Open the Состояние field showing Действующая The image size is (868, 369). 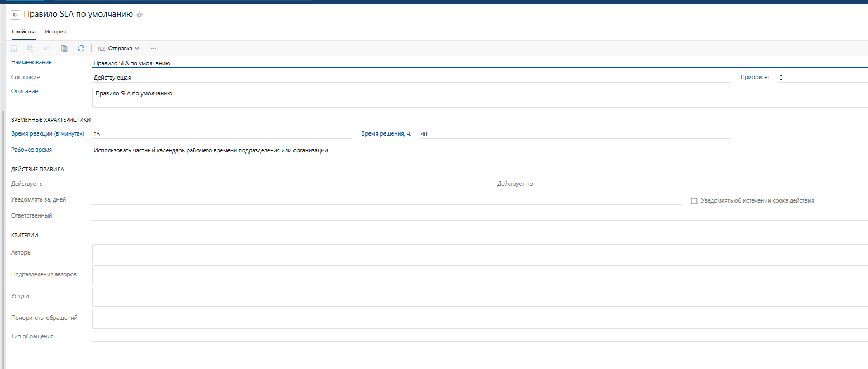click(411, 78)
